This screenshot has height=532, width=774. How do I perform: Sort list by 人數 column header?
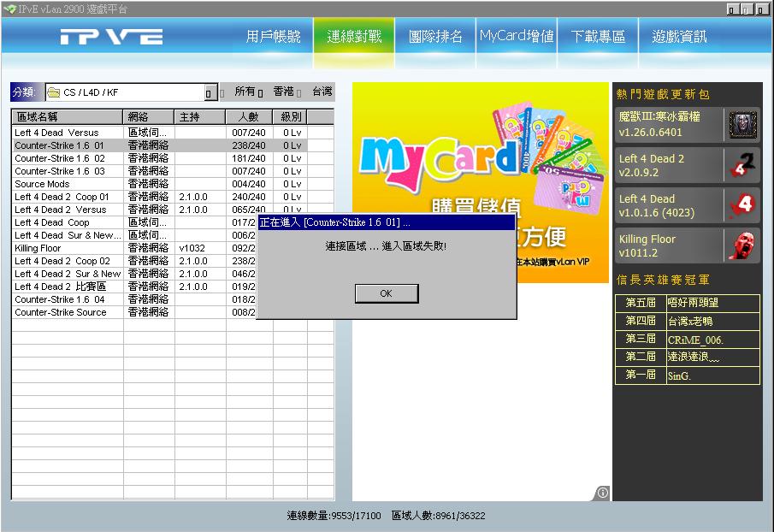click(249, 117)
